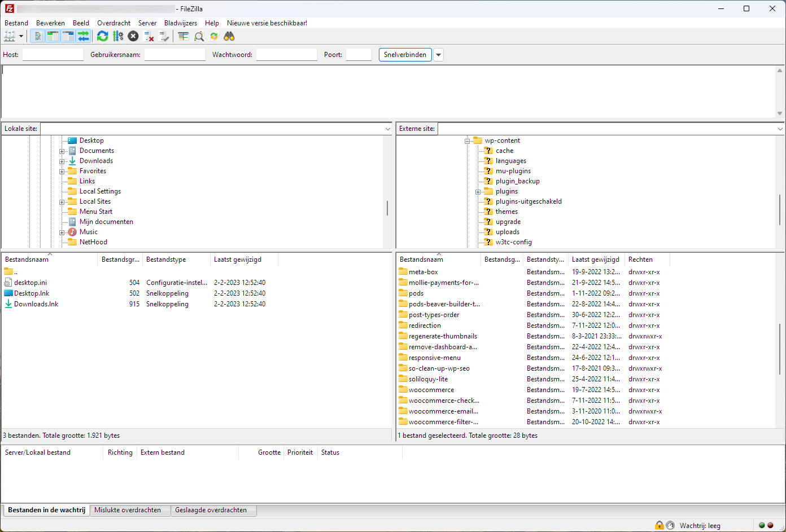Toggle the message log display
This screenshot has height=532, width=786.
[37, 36]
